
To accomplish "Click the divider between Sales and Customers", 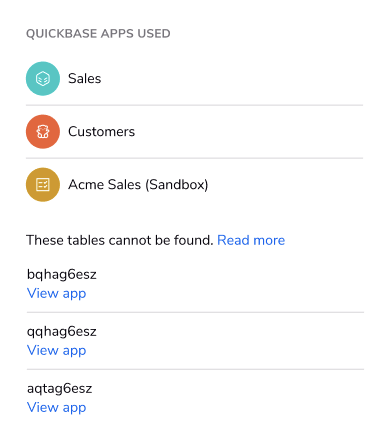I will pyautogui.click(x=195, y=105).
